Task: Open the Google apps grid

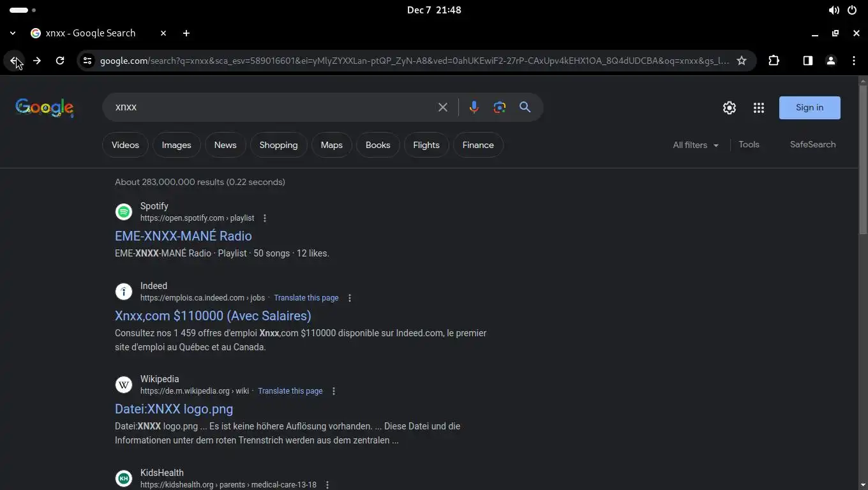Action: click(759, 108)
